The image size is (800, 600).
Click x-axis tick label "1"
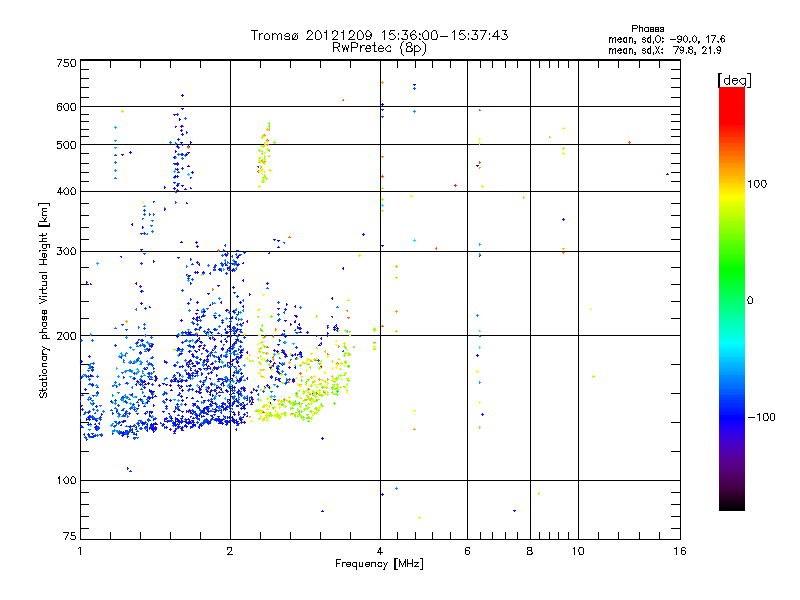click(80, 551)
